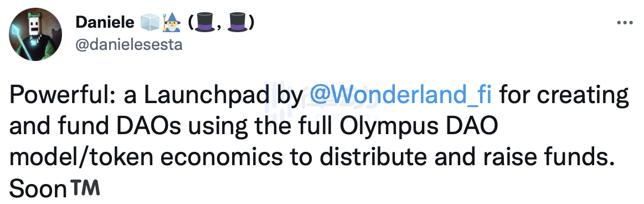The image size is (644, 204).
Task: Click the @danielesesta handle
Action: coord(128,44)
